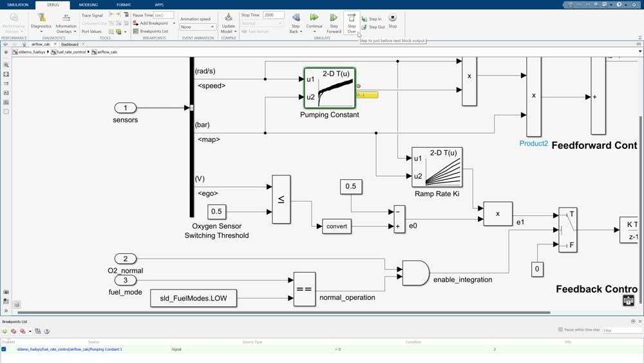Open help in the Breakpoints List toolbar
This screenshot has height=363, width=644.
[x=46, y=331]
